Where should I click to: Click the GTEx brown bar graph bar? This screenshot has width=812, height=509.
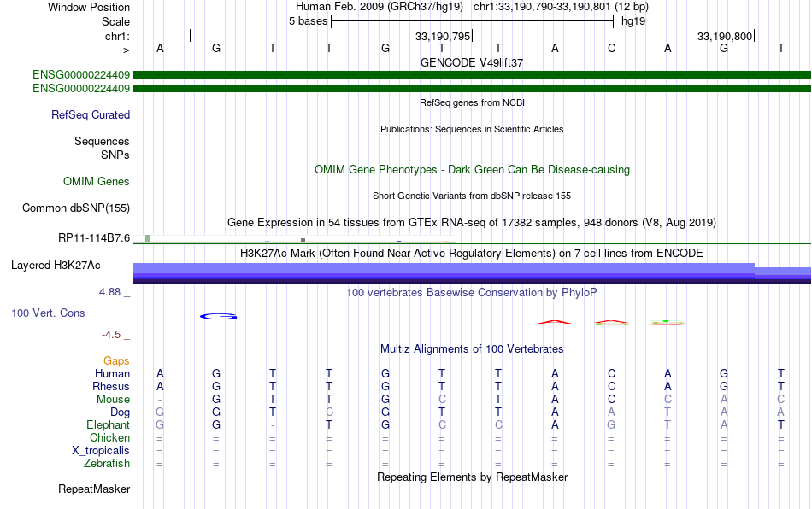(303, 240)
